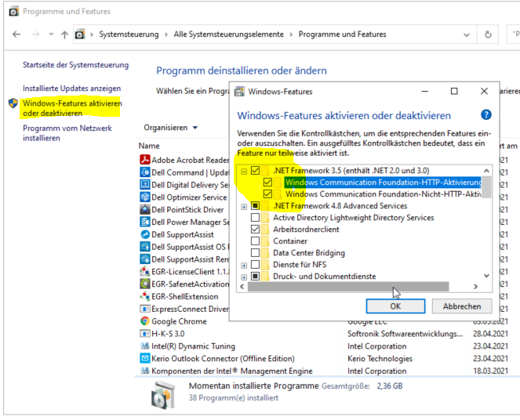Enable the Container checkbox

[255, 241]
